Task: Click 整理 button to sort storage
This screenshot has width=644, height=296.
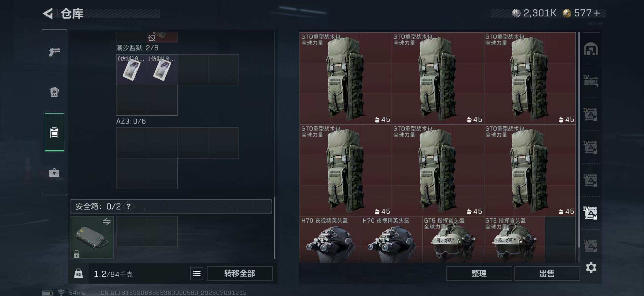Action: 479,273
